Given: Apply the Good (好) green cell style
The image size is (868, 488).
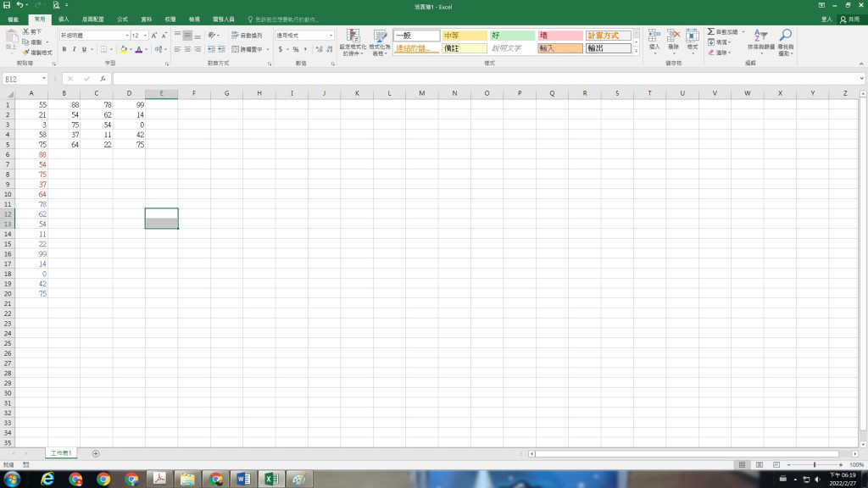Looking at the screenshot, I should pyautogui.click(x=512, y=36).
